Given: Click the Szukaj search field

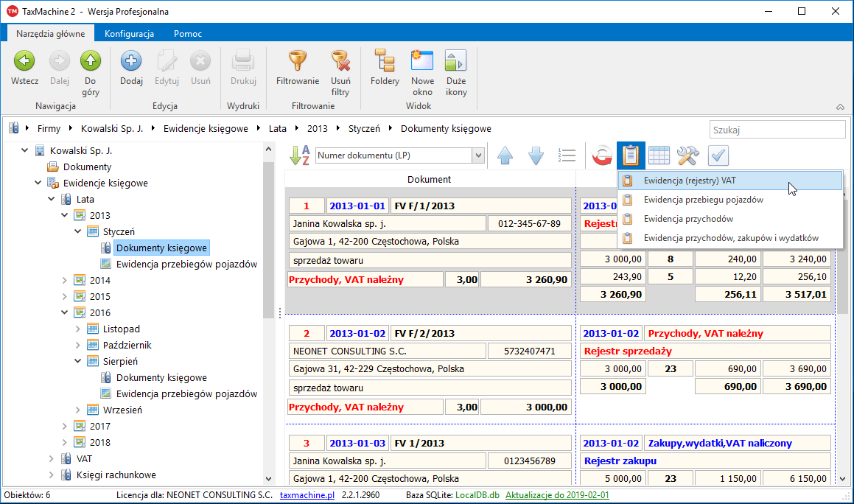Looking at the screenshot, I should point(777,130).
